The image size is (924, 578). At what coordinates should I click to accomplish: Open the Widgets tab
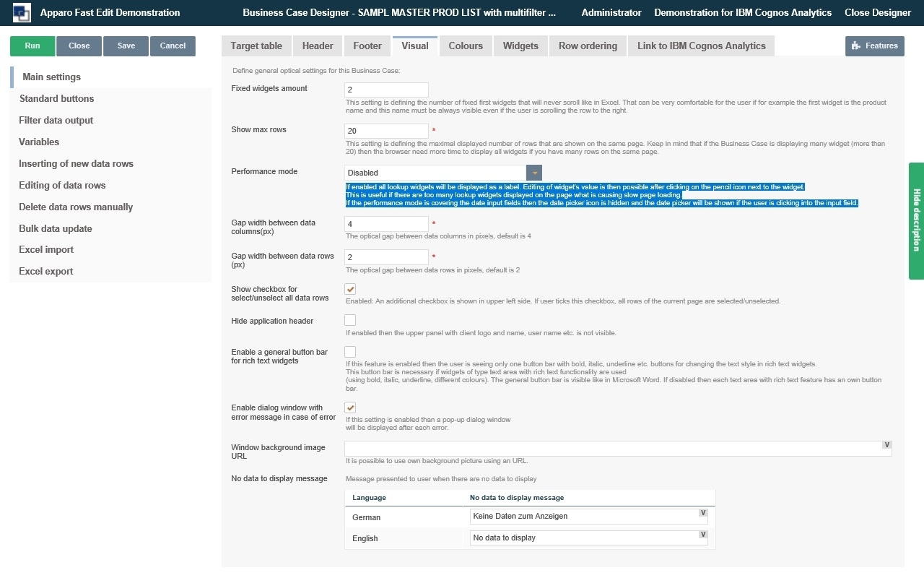point(520,46)
